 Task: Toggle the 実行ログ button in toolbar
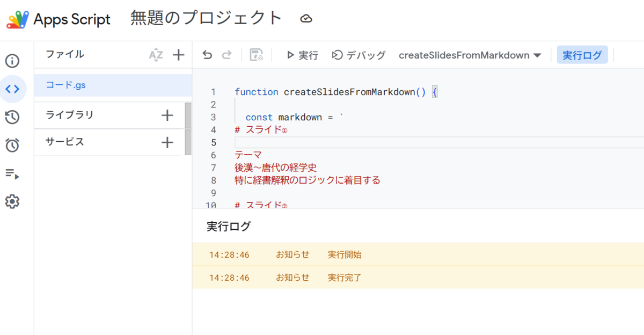click(x=582, y=55)
